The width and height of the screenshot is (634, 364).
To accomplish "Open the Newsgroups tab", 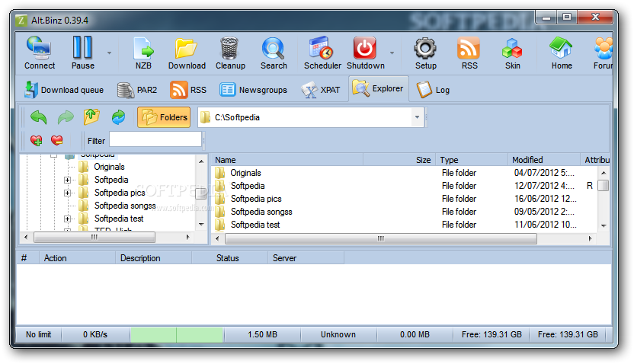I will pyautogui.click(x=253, y=90).
